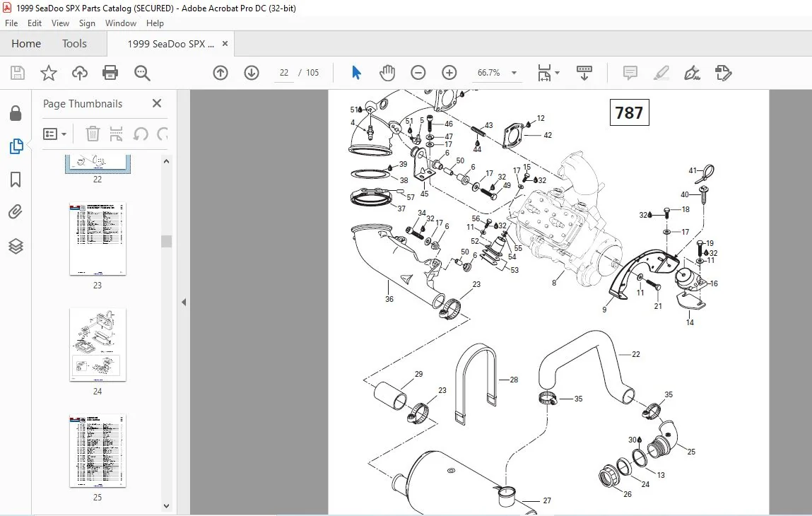Open the File menu
The width and height of the screenshot is (812, 516).
[x=11, y=23]
